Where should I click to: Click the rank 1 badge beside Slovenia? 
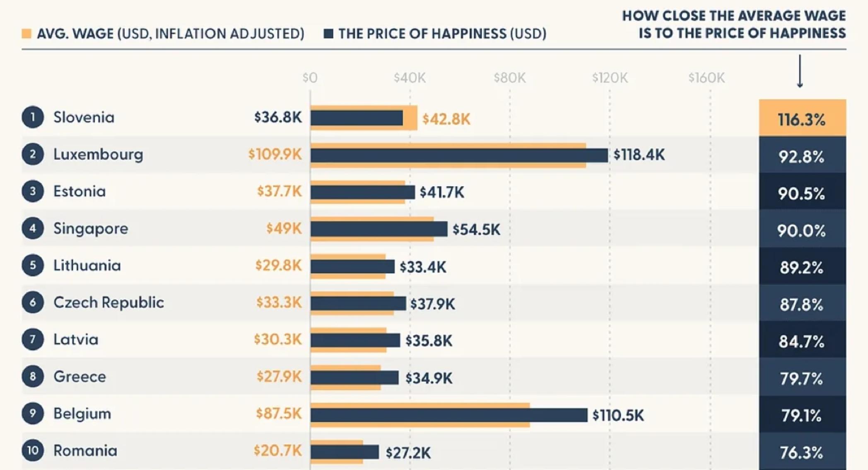[33, 117]
